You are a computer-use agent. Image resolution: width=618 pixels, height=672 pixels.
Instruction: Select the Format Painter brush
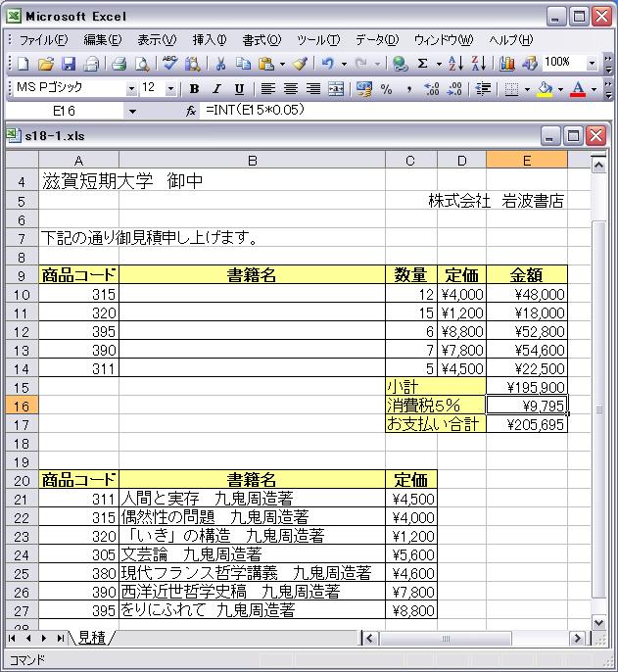tap(300, 65)
